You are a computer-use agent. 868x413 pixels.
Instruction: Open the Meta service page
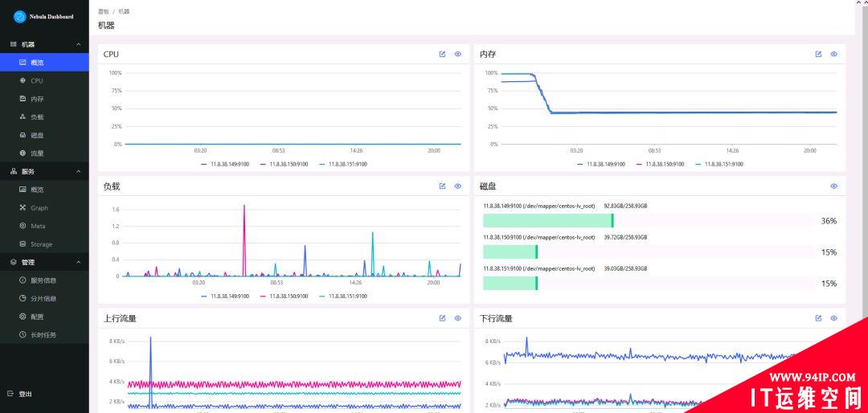(x=44, y=226)
